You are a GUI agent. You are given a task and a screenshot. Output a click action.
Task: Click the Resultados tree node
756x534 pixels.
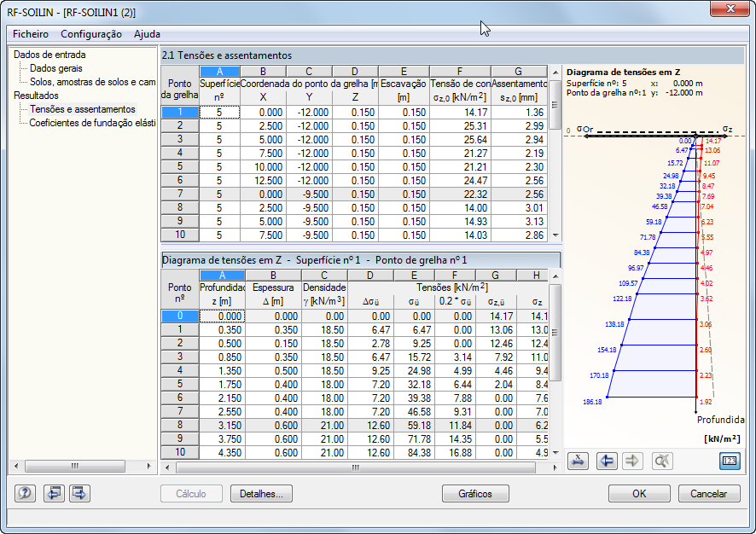click(36, 96)
